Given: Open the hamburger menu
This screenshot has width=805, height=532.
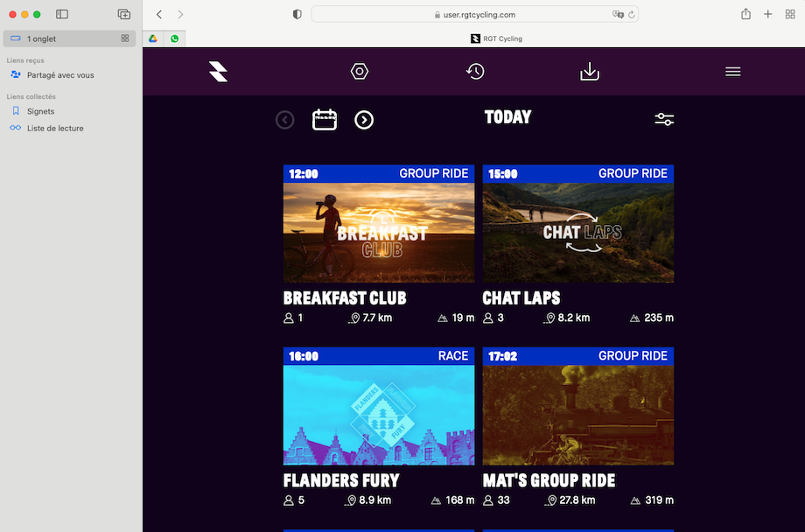Looking at the screenshot, I should click(732, 72).
